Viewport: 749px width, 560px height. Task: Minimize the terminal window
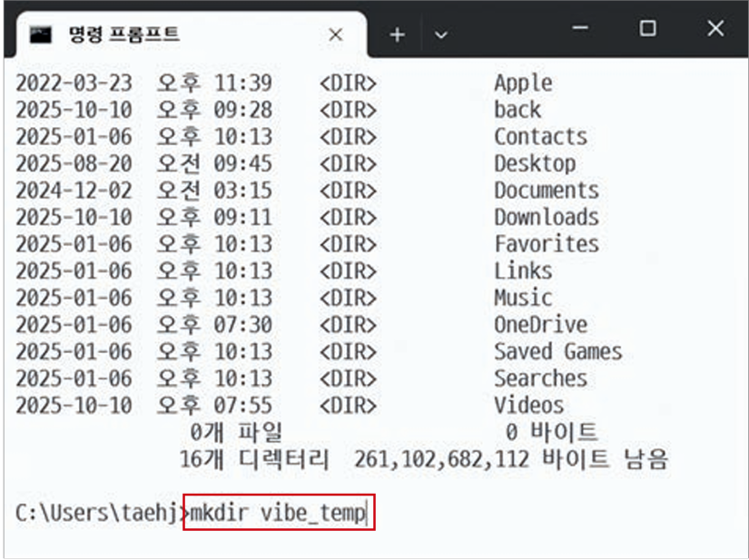581,29
